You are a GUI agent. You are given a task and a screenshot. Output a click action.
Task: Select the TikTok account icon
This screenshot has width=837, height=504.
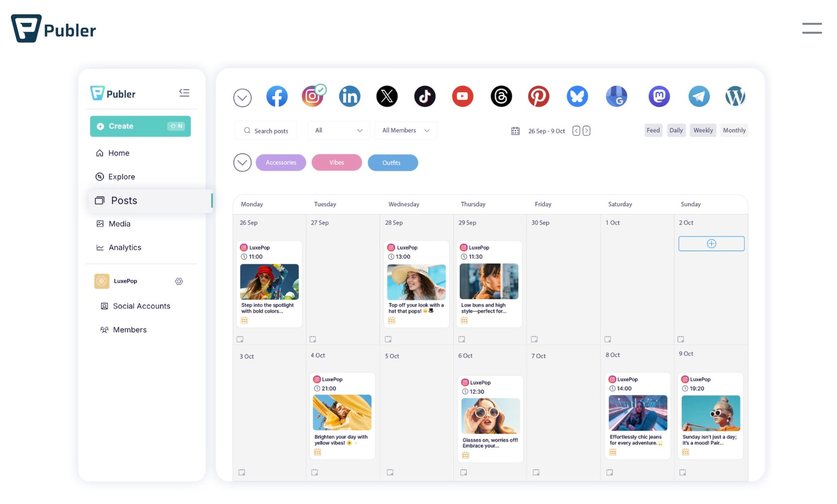click(425, 97)
